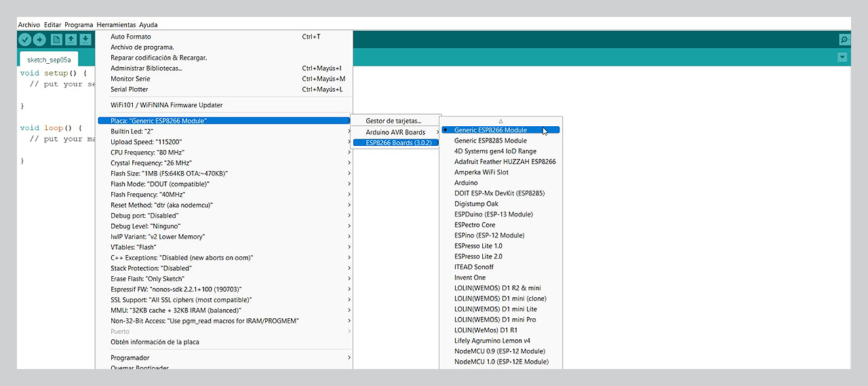Viewport: 868px width, 386px height.
Task: Expand the Reset Method dtr submenu
Action: [224, 205]
